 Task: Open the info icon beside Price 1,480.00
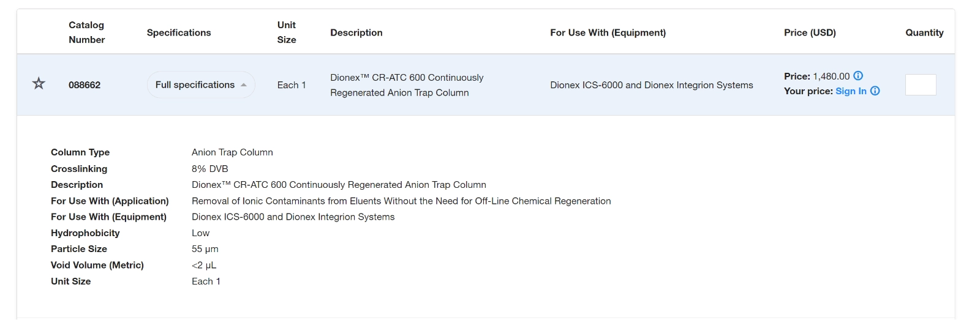pyautogui.click(x=858, y=76)
